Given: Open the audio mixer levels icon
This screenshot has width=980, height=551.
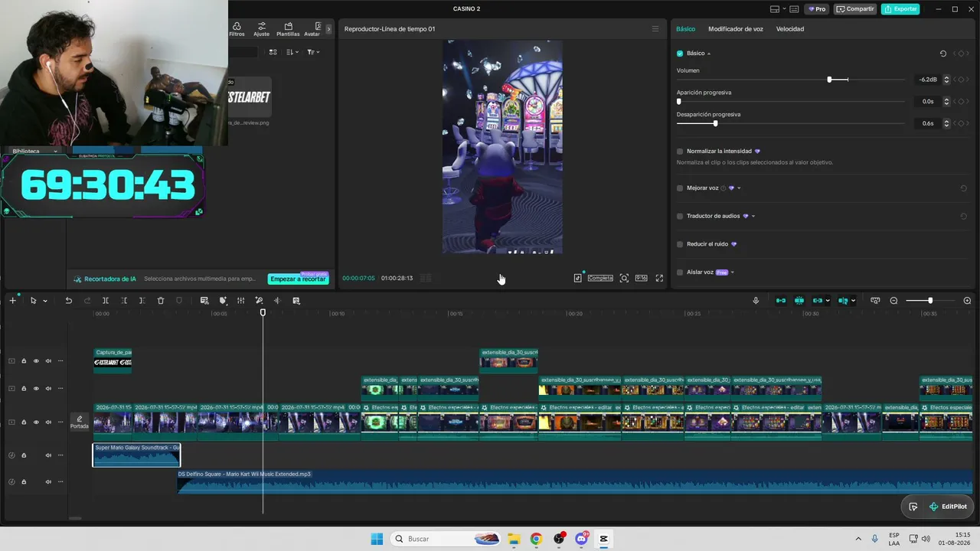Looking at the screenshot, I should click(240, 301).
